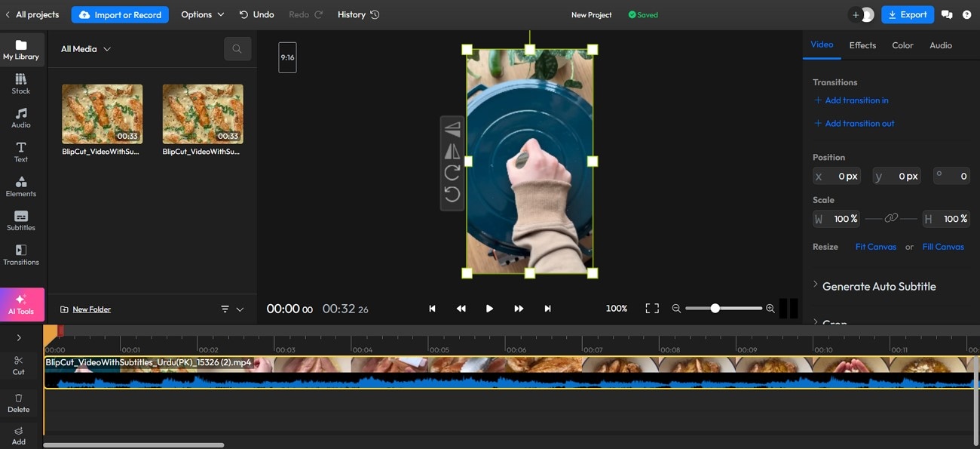The image size is (980, 449).
Task: Switch to the Effects tab
Action: click(x=862, y=45)
